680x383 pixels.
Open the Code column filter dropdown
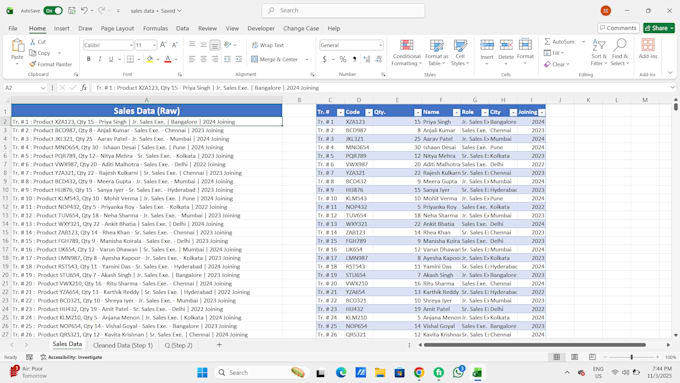click(x=369, y=112)
